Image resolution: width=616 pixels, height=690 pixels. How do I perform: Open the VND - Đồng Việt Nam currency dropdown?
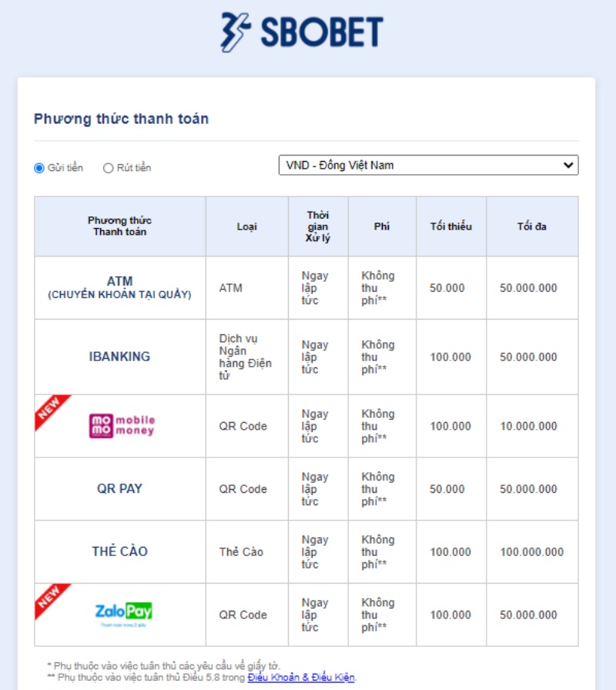coord(429,165)
